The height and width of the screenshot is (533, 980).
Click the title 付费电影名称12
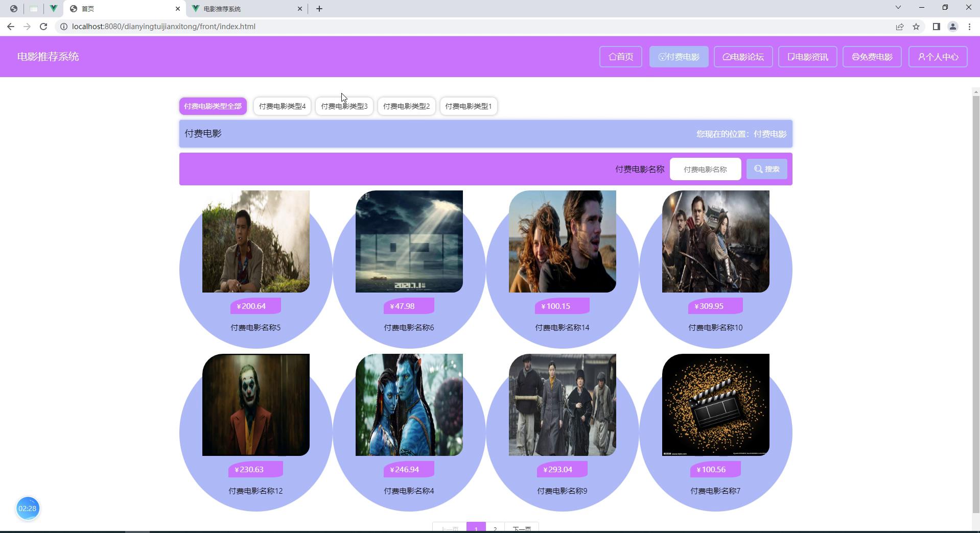click(x=255, y=491)
